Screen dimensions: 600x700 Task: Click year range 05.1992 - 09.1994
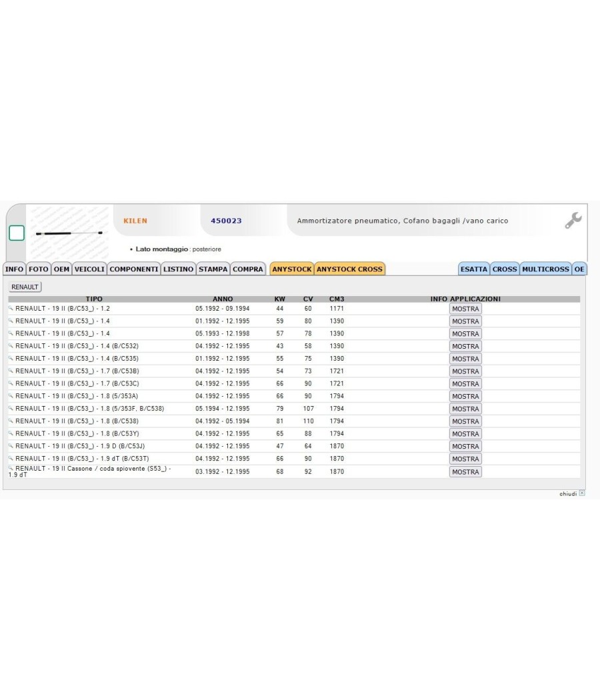[222, 309]
